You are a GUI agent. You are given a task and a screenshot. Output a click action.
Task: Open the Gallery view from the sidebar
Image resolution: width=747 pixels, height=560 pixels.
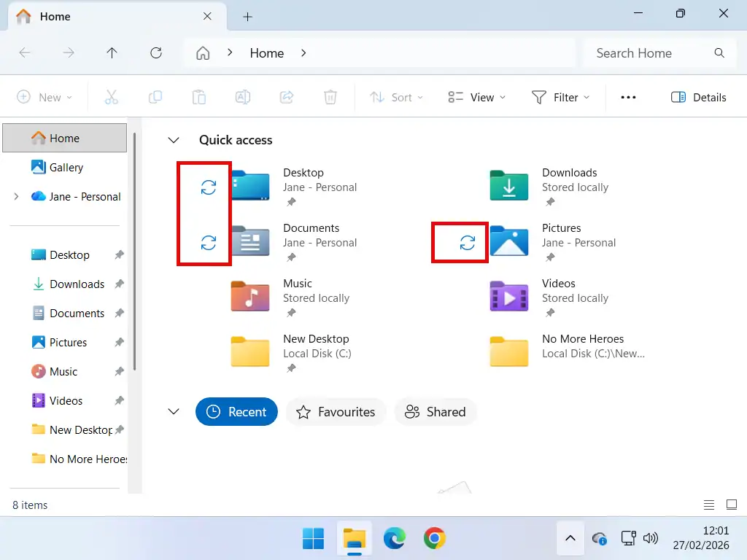(x=64, y=167)
